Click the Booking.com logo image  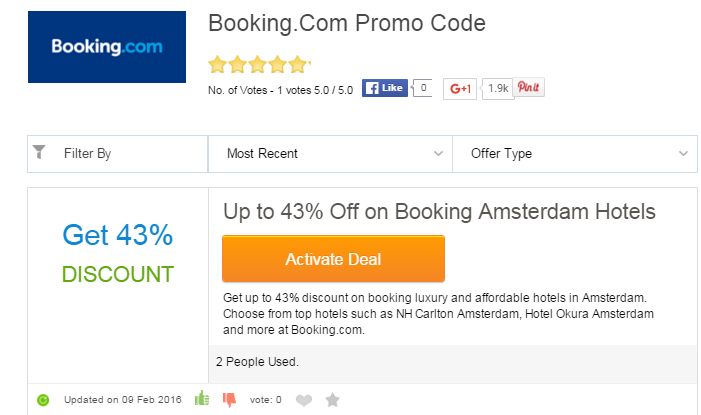click(x=106, y=47)
